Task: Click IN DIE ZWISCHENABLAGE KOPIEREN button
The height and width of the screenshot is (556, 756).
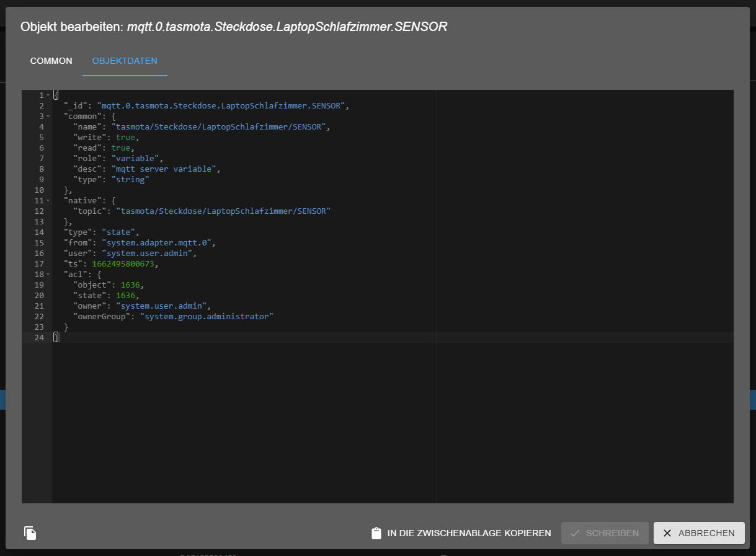Action: tap(461, 533)
